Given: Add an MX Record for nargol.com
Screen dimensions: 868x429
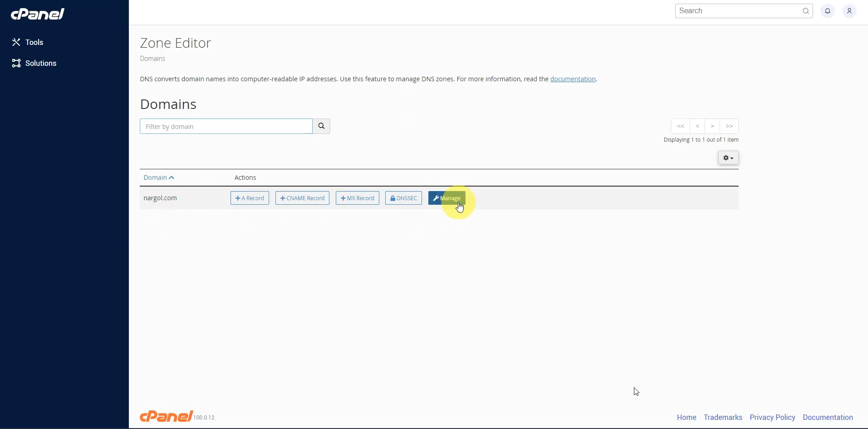Looking at the screenshot, I should (357, 198).
